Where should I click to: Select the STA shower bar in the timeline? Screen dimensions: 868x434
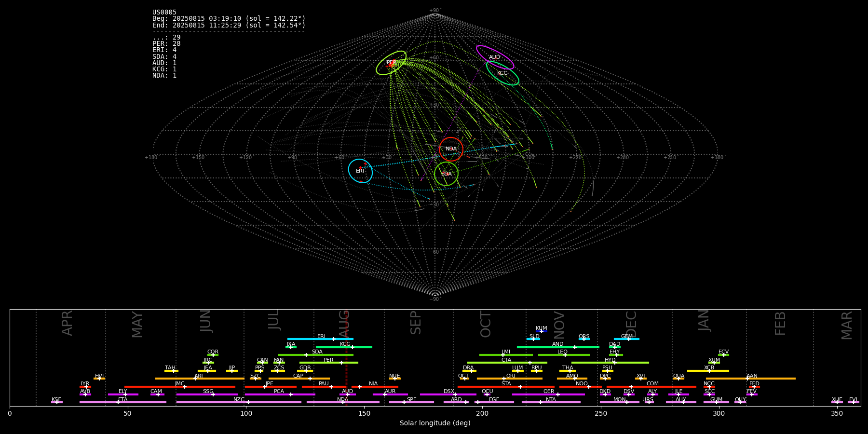click(506, 386)
